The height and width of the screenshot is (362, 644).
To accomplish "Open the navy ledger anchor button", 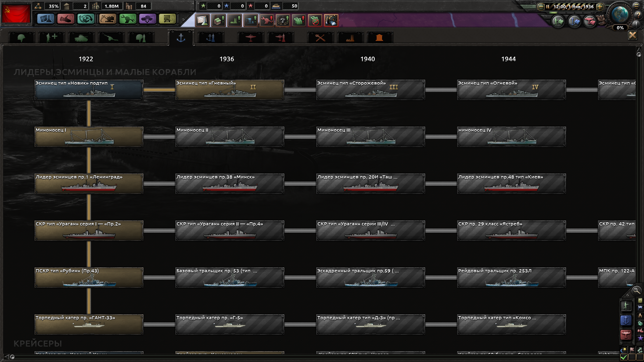I will click(574, 21).
